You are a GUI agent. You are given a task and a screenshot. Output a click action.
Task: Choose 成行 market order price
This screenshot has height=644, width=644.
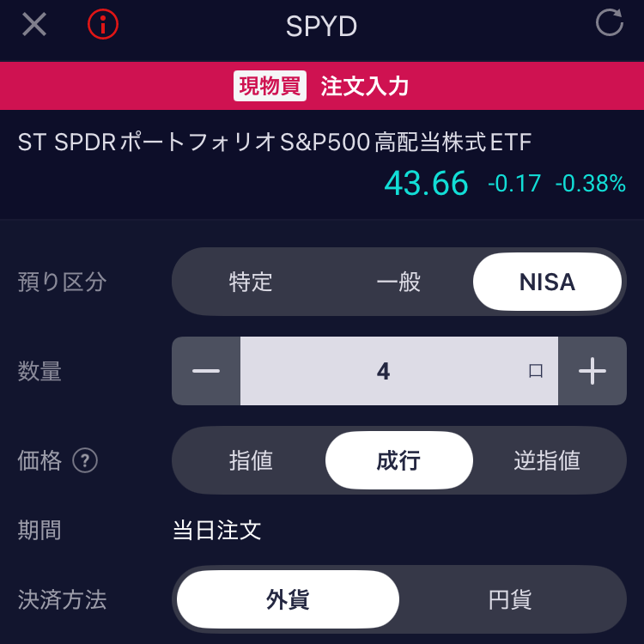(398, 460)
